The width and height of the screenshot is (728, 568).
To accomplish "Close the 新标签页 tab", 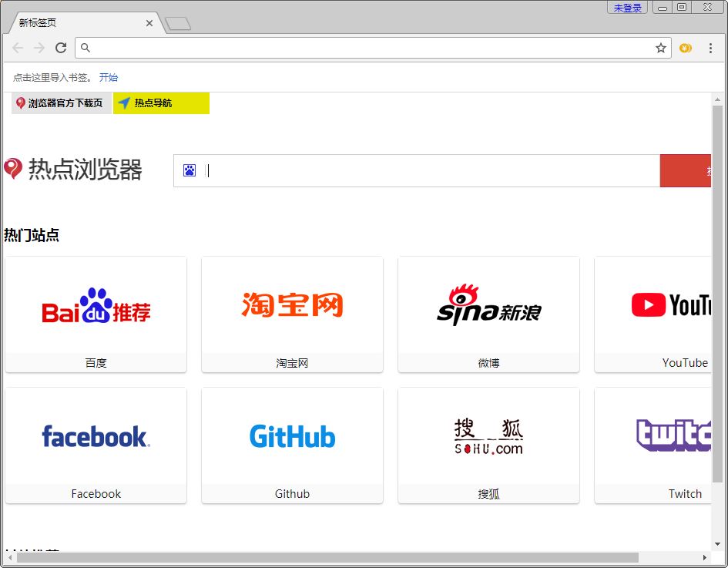I will tap(149, 23).
